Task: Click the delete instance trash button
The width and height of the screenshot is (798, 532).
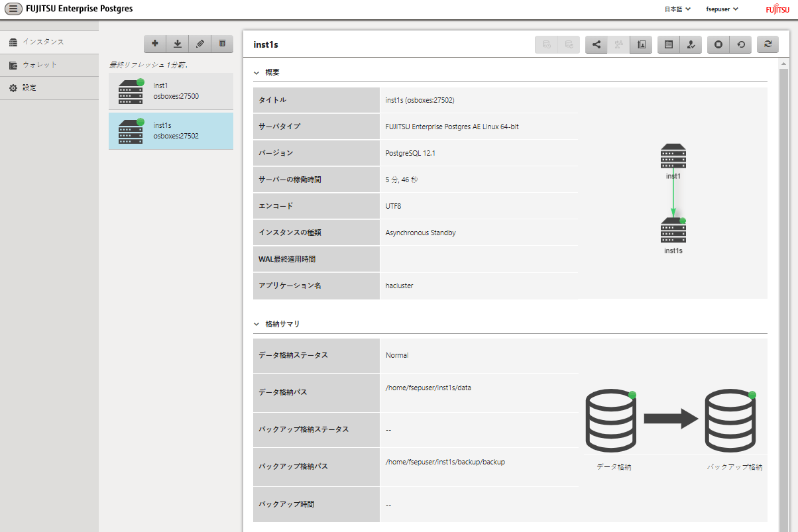Action: point(222,44)
